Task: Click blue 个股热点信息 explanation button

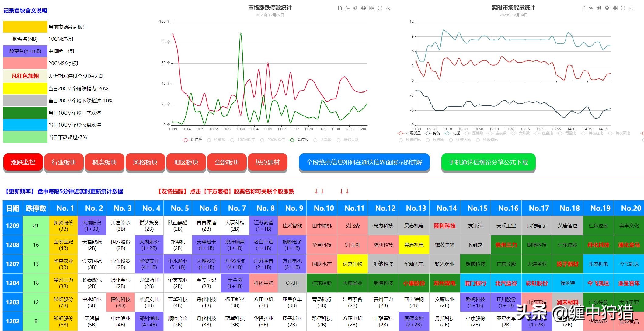Action: click(364, 162)
